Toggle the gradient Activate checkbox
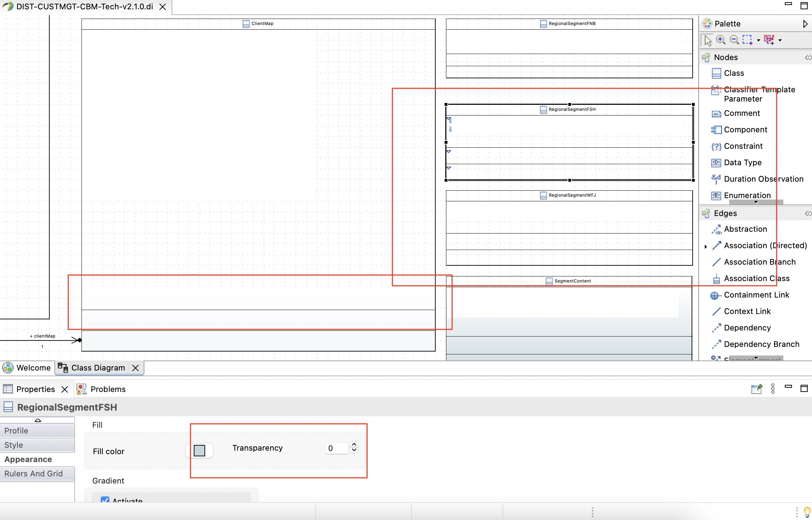 pos(105,500)
